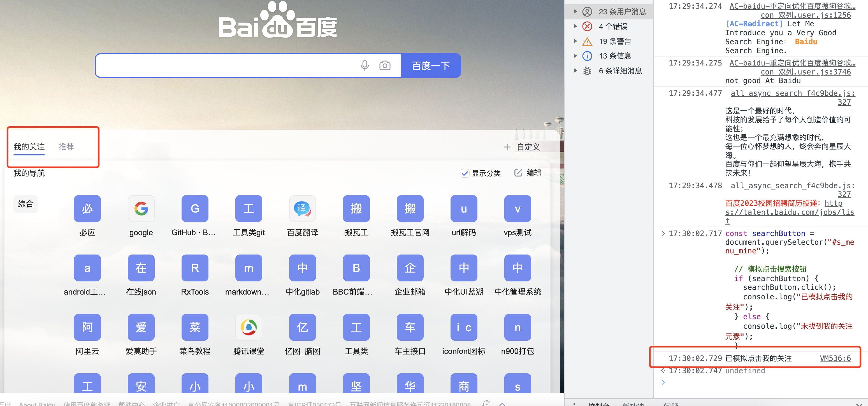
Task: Click the camera image search icon
Action: pyautogui.click(x=385, y=65)
